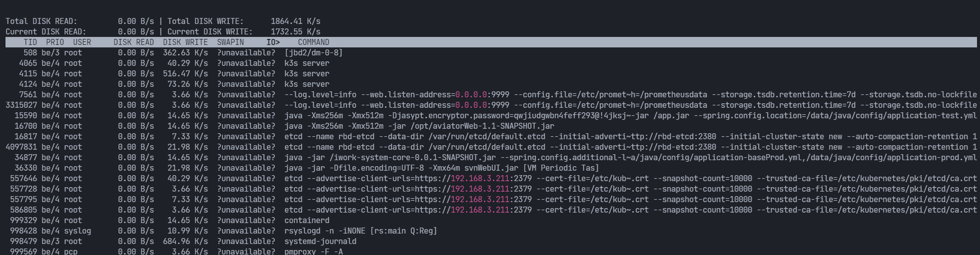Image resolution: width=980 pixels, height=255 pixels.
Task: Click the DISK READ column header
Action: (x=133, y=42)
